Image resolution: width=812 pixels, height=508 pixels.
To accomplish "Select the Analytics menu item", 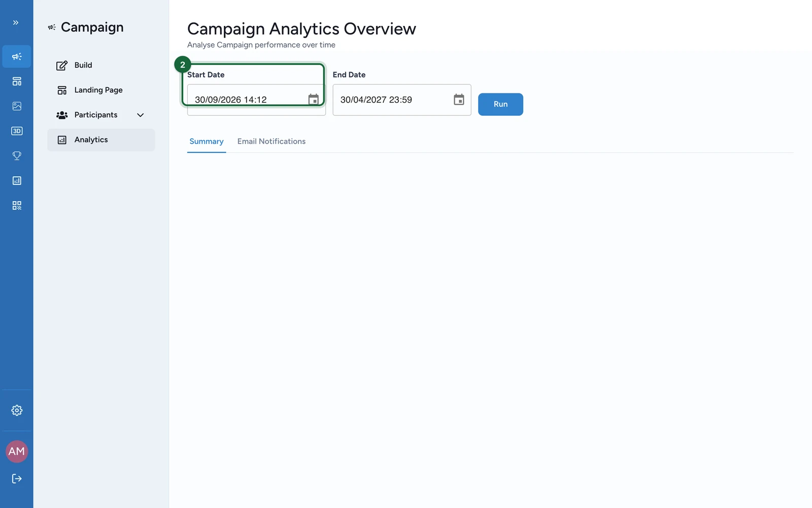I will 101,140.
